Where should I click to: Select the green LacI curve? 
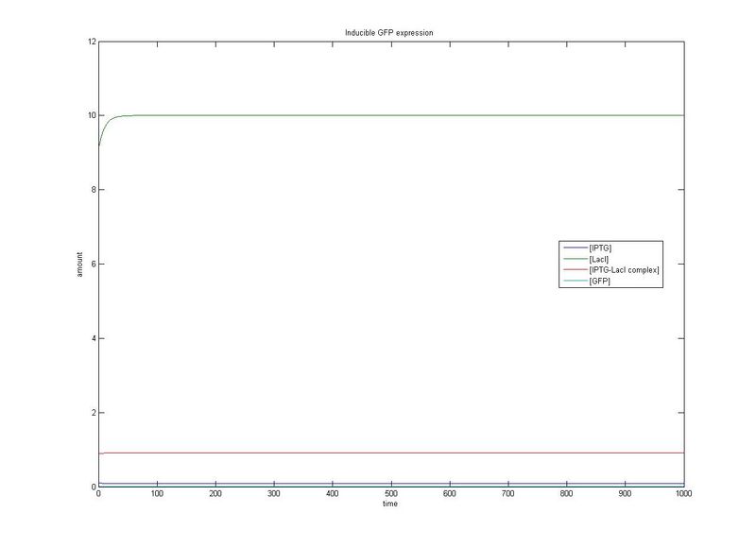click(x=378, y=113)
